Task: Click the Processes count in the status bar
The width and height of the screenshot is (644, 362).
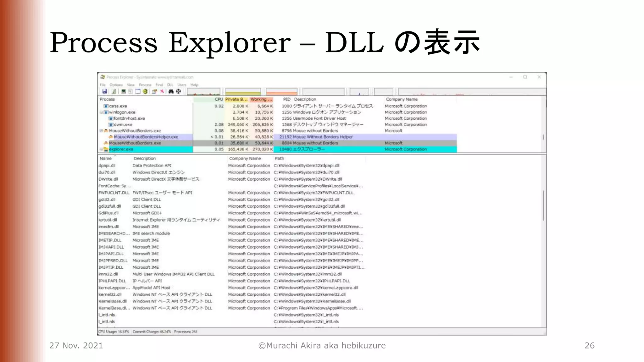Action: point(186,332)
